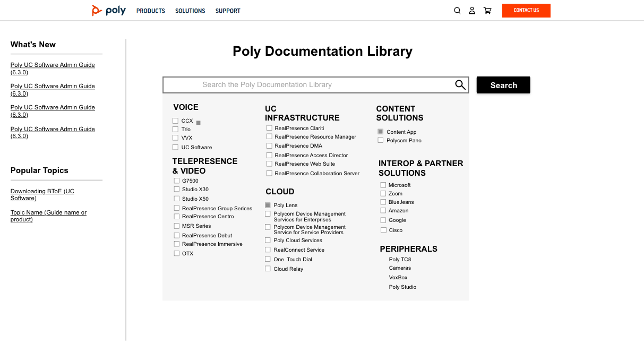
Task: Click the small gray square next to CCX
Action: (199, 123)
